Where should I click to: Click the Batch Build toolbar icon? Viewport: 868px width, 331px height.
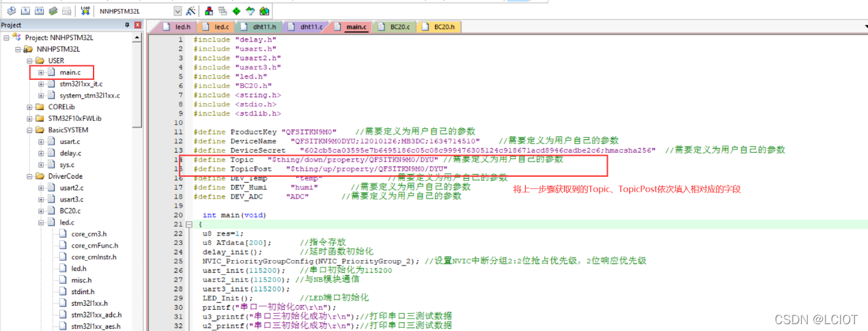pos(53,11)
